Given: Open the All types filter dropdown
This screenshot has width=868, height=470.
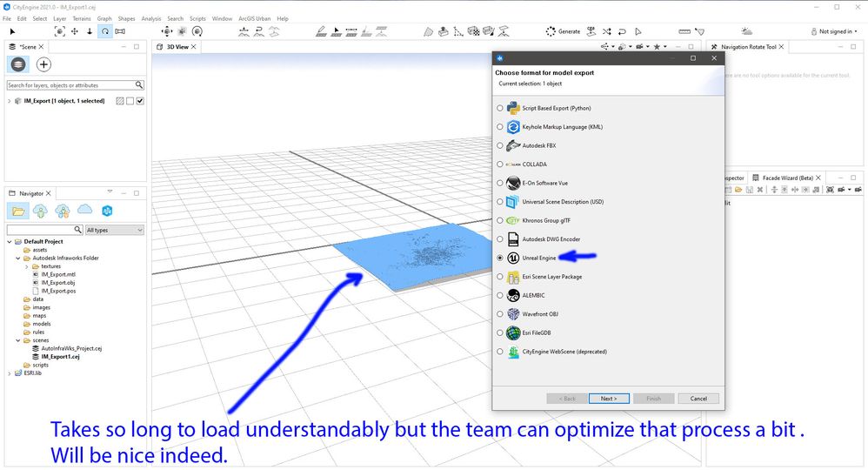Looking at the screenshot, I should click(x=115, y=230).
